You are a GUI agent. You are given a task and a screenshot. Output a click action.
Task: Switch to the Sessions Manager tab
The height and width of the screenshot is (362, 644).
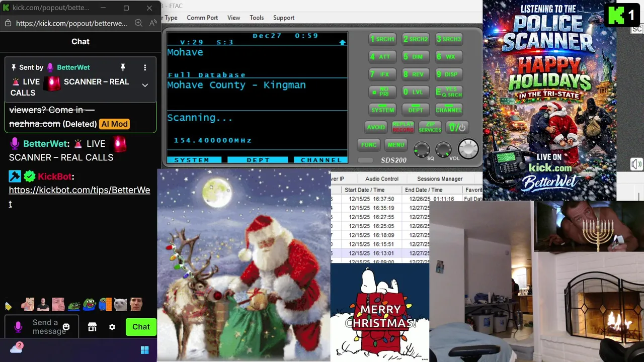(x=440, y=179)
